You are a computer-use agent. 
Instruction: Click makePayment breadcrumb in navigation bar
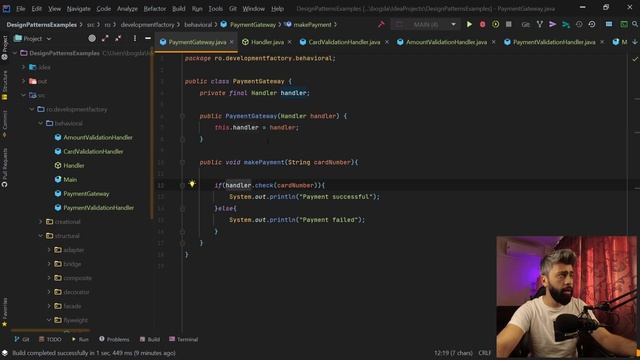312,24
